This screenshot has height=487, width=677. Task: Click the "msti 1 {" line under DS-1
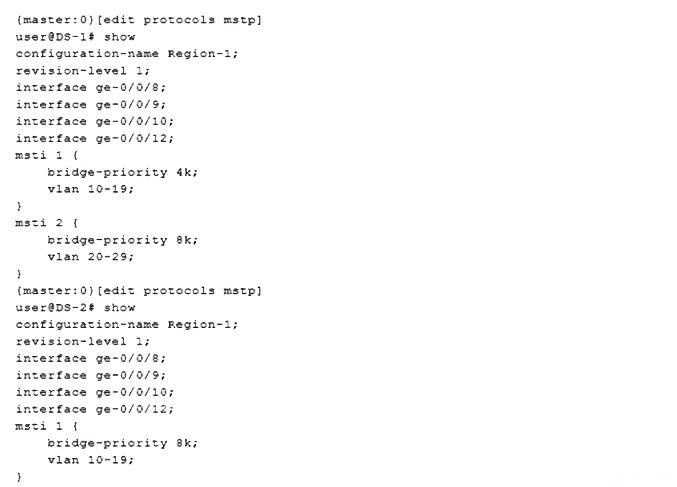pos(40,155)
